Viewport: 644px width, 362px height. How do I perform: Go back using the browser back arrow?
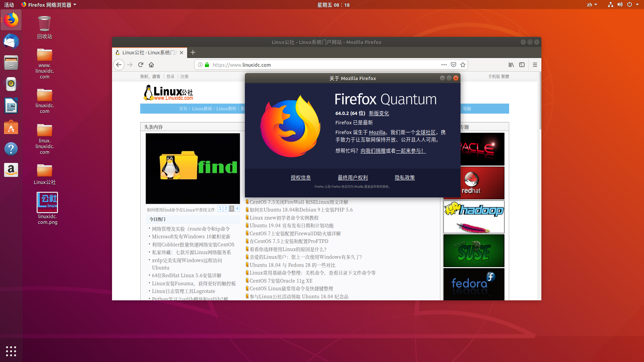coord(119,65)
